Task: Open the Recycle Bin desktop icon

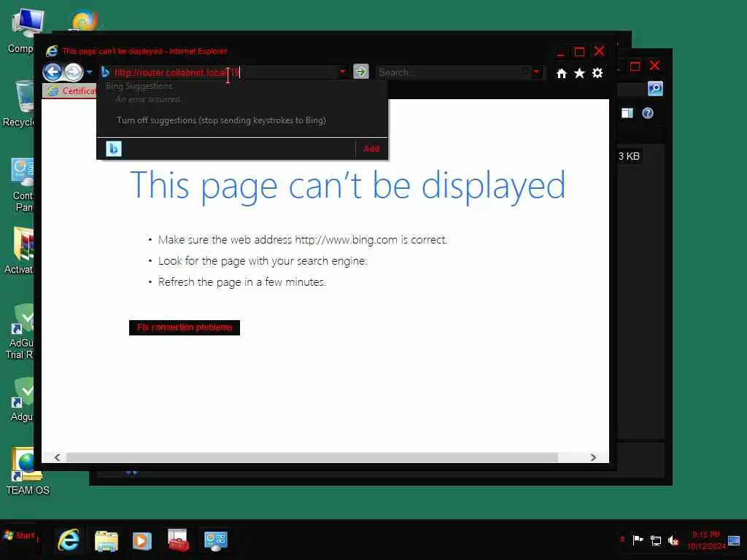Action: point(19,104)
